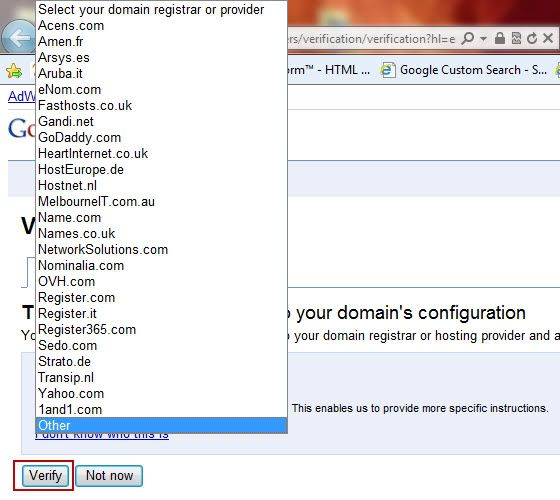Select GoDaddy.com registrar
Viewport: 560px width, 500px height.
(161, 138)
